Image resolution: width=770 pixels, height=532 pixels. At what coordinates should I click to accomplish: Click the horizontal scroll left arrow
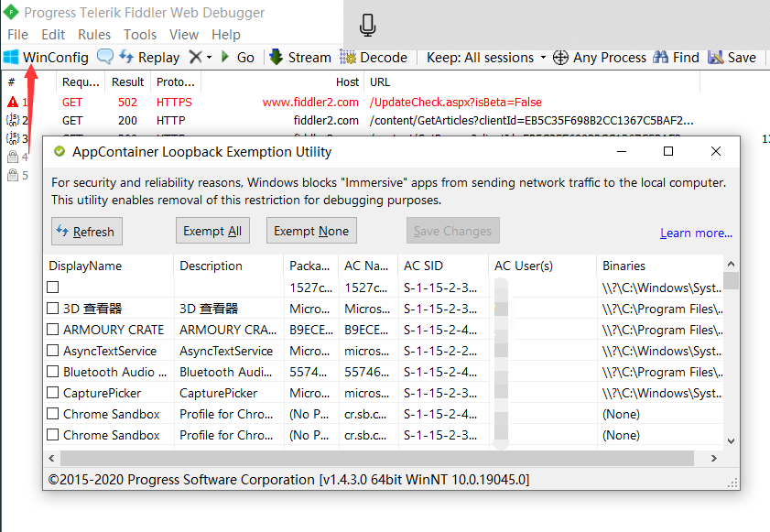[51, 458]
